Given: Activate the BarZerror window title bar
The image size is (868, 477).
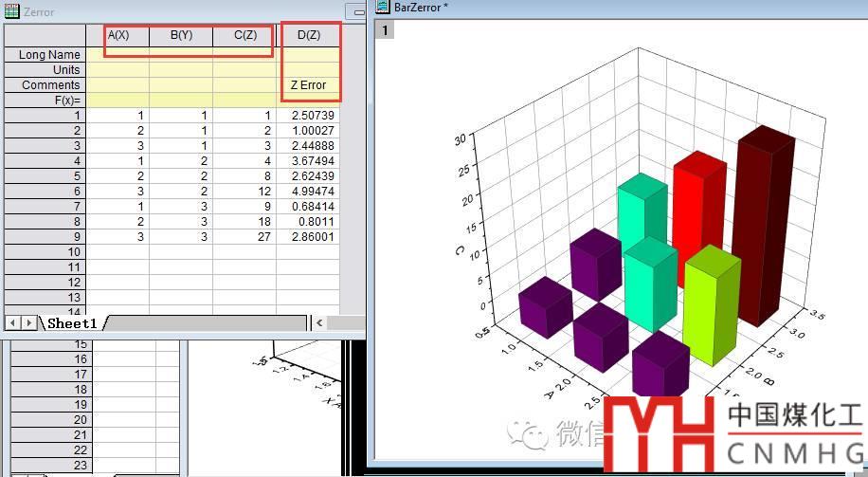Looking at the screenshot, I should click(x=569, y=8).
